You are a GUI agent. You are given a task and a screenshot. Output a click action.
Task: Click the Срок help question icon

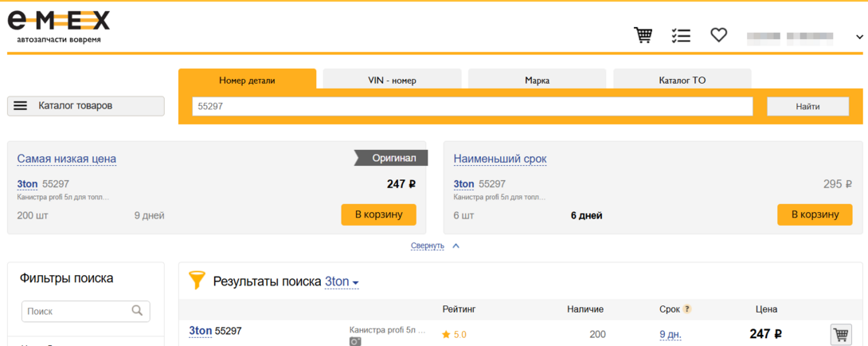687,309
